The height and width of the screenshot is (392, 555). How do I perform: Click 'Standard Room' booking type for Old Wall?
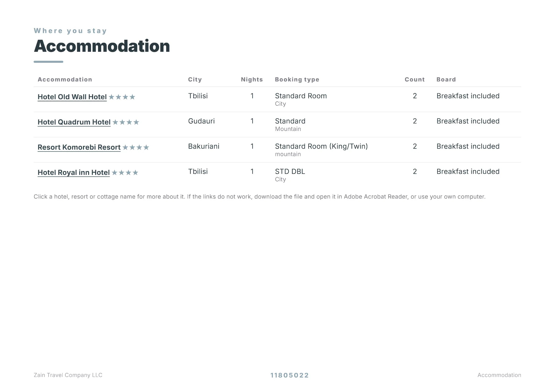pos(301,96)
